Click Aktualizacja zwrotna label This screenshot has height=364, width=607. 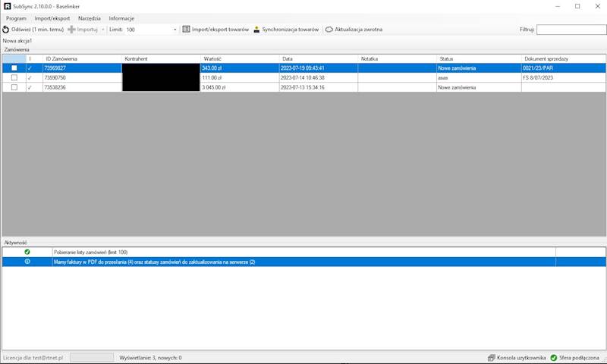click(x=358, y=30)
